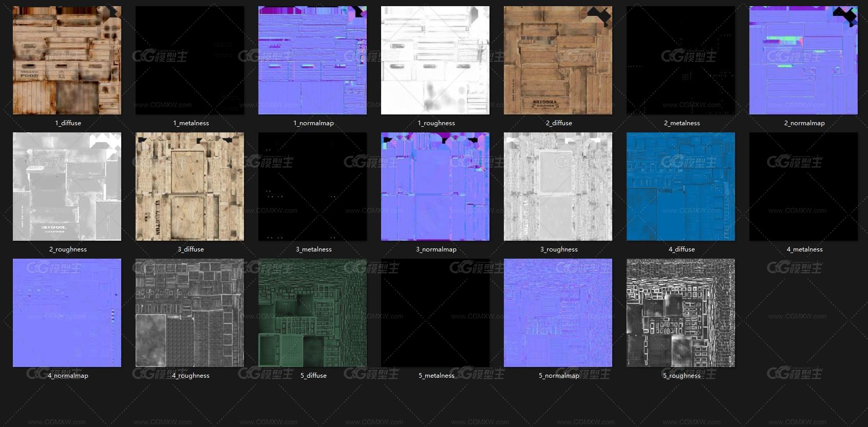This screenshot has width=868, height=427.
Task: Open the 4_normalmap texture thumbnail
Action: (x=67, y=313)
